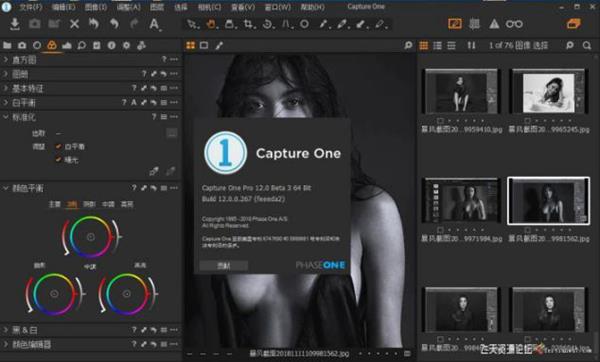The width and height of the screenshot is (600, 362).
Task: Switch browser to orange grid thumbnail view
Action: [424, 46]
